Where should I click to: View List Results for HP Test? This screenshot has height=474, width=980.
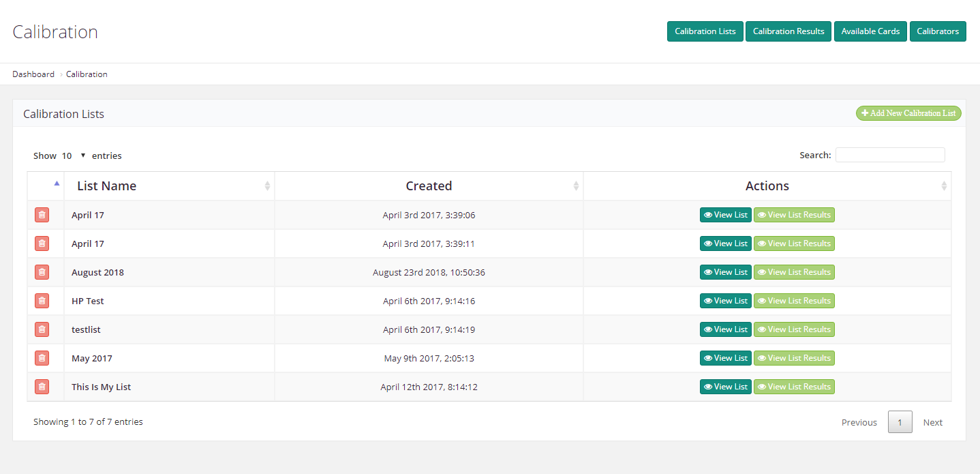pos(794,301)
